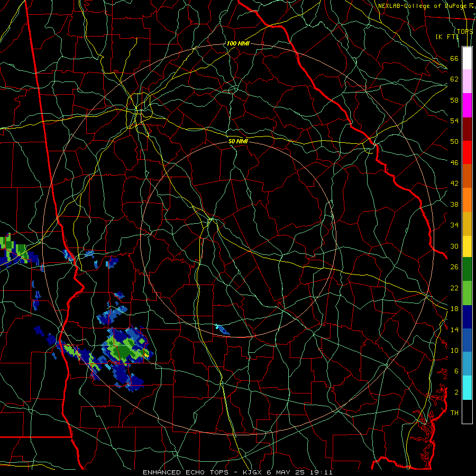Click the "[K FT]" units label
Image resolution: width=476 pixels, height=476 pixels.
447,36
